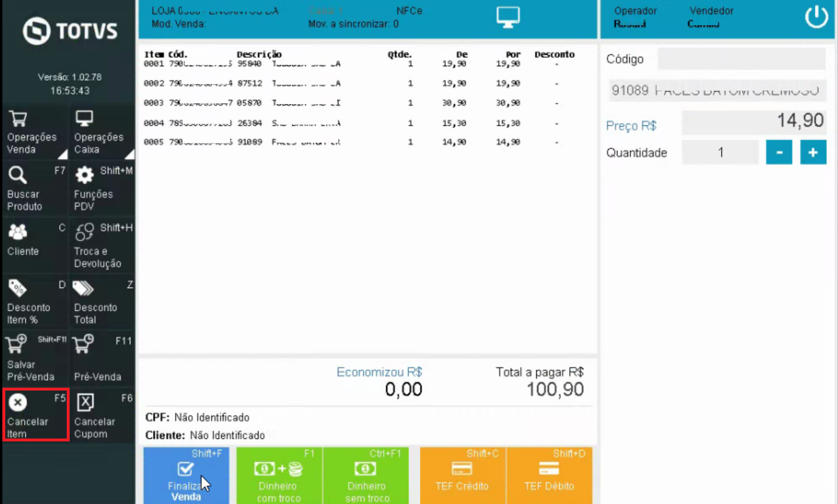Apply Desconto Total tags icon
The width and height of the screenshot is (838, 504).
tap(83, 288)
